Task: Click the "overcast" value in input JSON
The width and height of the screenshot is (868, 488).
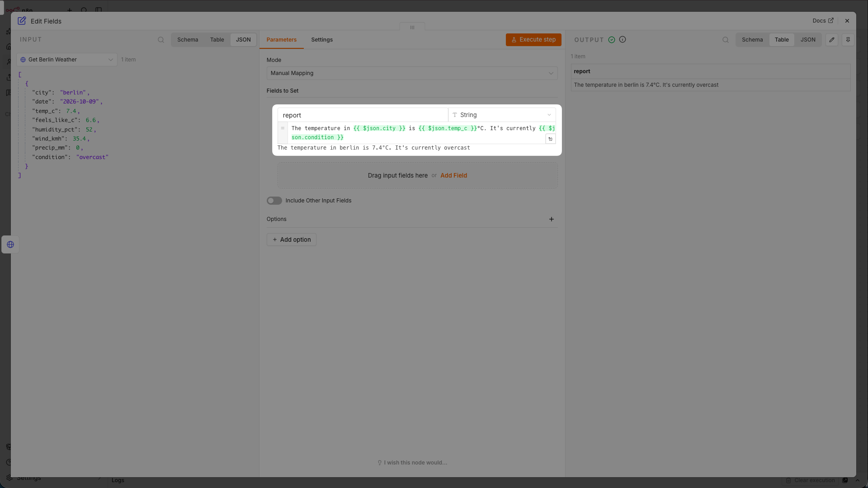Action: [x=92, y=157]
